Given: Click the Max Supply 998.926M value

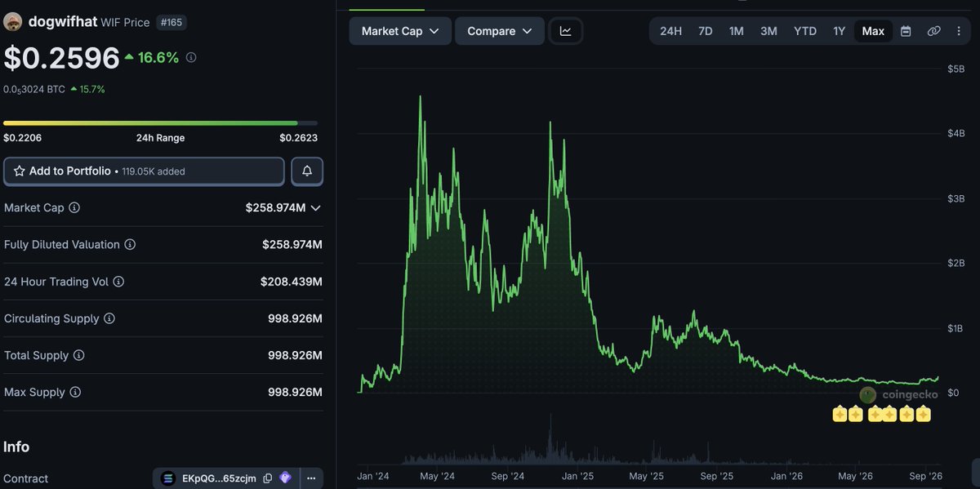Looking at the screenshot, I should (x=296, y=393).
